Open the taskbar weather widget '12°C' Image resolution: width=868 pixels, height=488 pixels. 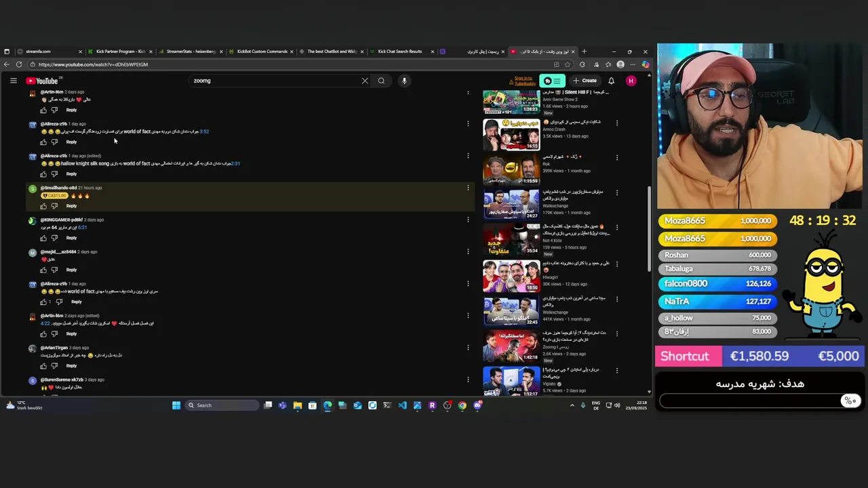click(24, 405)
